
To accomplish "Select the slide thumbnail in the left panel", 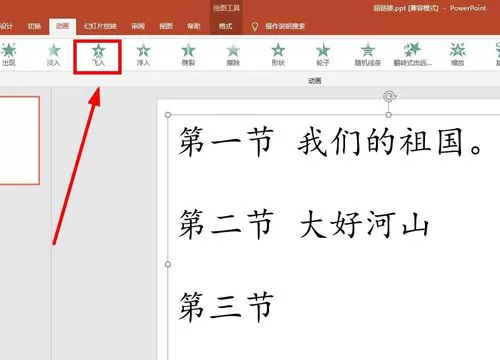I will pos(20,140).
